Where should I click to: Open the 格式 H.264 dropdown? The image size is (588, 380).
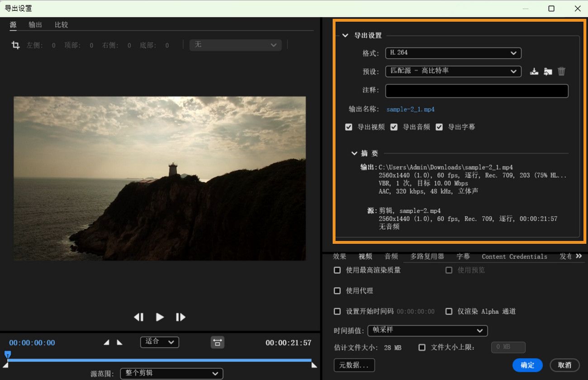(453, 53)
